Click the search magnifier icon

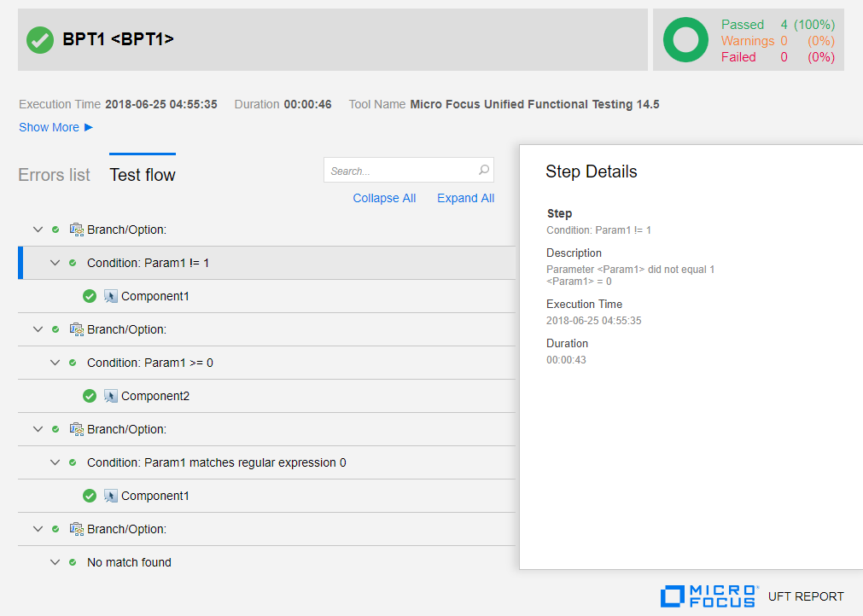click(x=484, y=171)
